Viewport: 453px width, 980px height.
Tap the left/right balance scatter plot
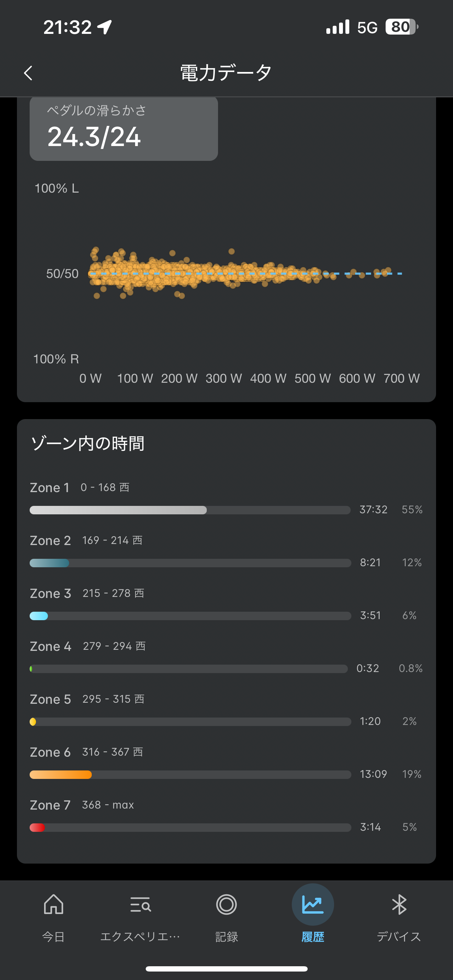tap(243, 274)
